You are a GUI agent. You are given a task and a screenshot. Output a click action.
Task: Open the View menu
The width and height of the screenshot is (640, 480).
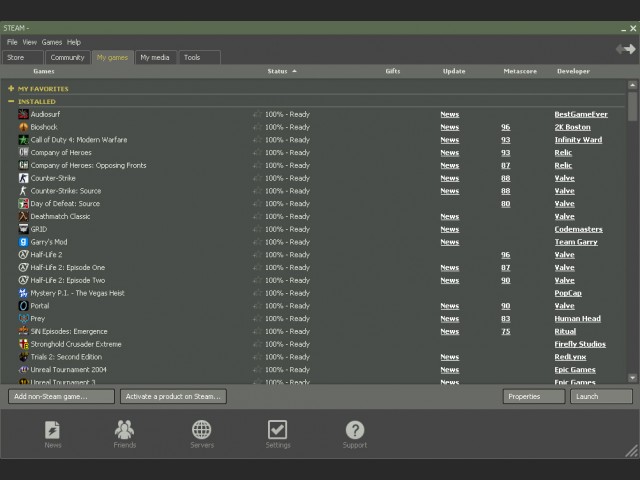coord(29,42)
